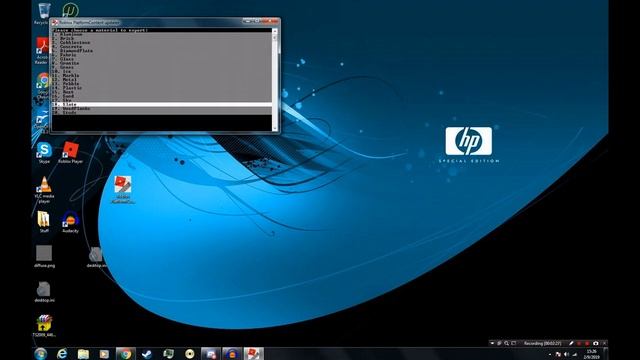
Task: Open the action center flag icon
Action: click(x=558, y=354)
